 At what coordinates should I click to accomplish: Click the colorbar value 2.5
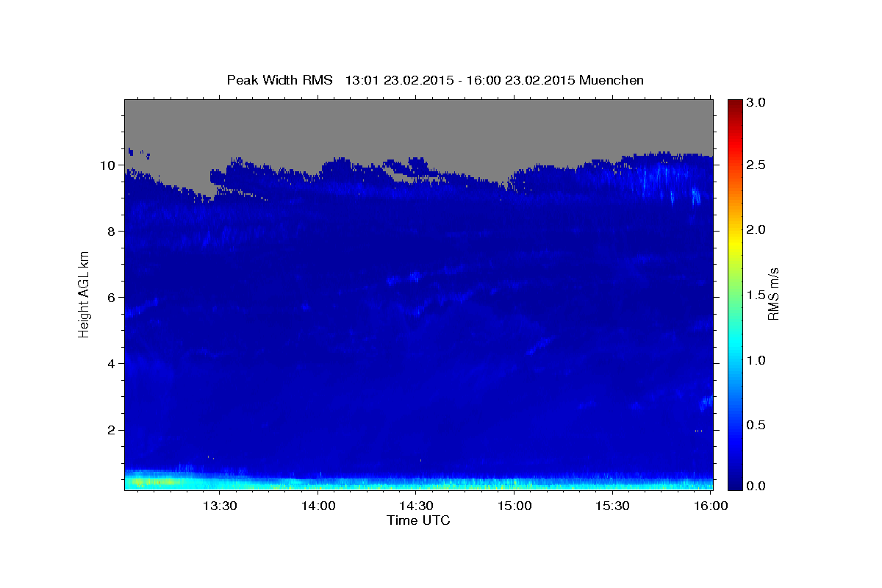tap(756, 165)
